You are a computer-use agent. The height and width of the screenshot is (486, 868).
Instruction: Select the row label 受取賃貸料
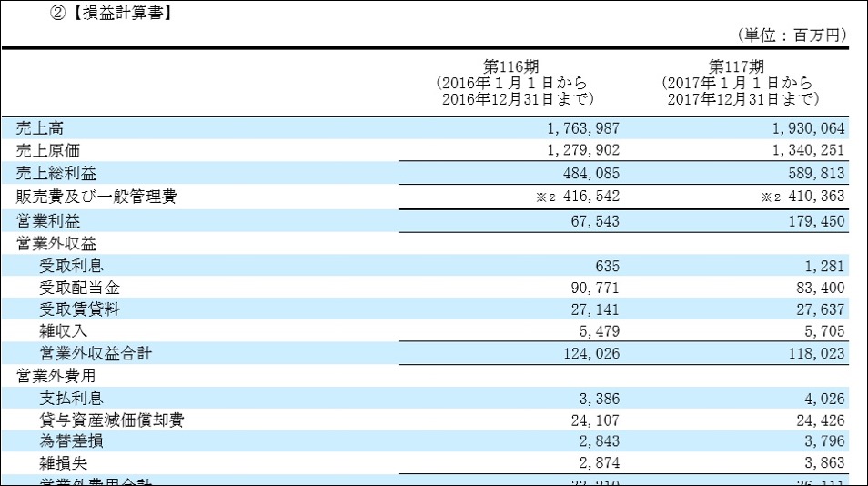point(80,309)
